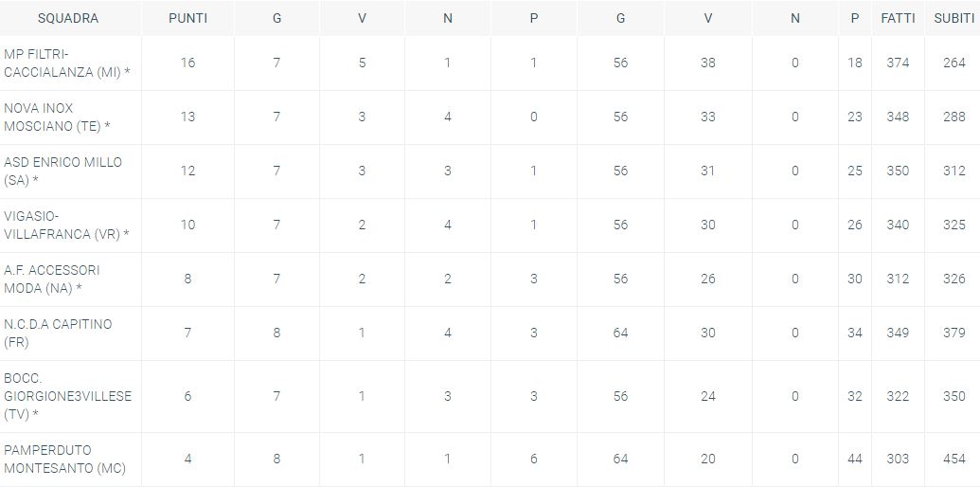Select Nova Inox's 13 points value
This screenshot has height=487, width=980.
(187, 117)
